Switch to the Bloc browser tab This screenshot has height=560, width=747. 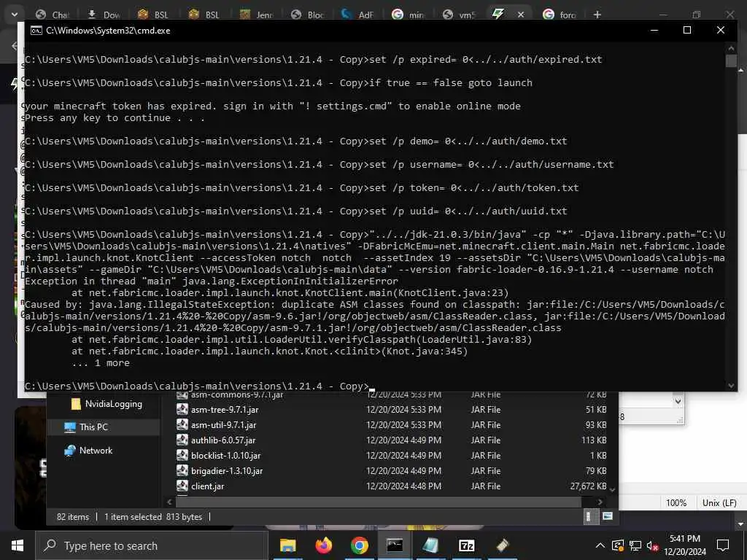click(x=308, y=15)
